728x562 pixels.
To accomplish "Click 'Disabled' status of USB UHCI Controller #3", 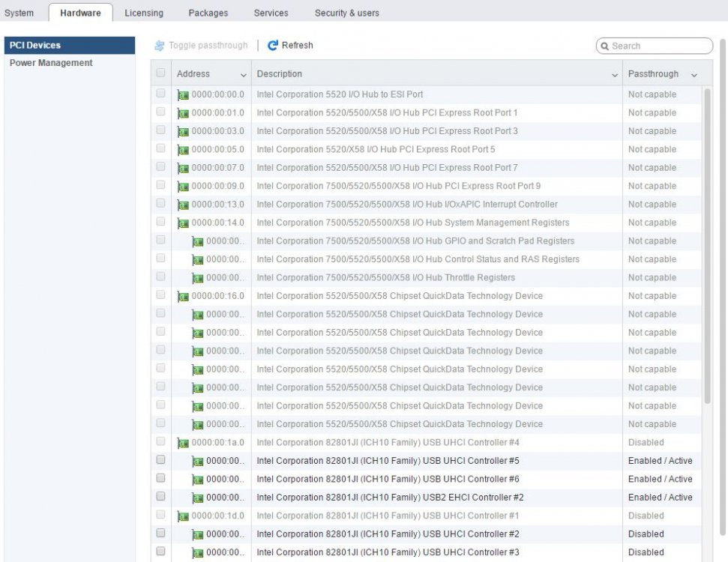I will tap(646, 552).
